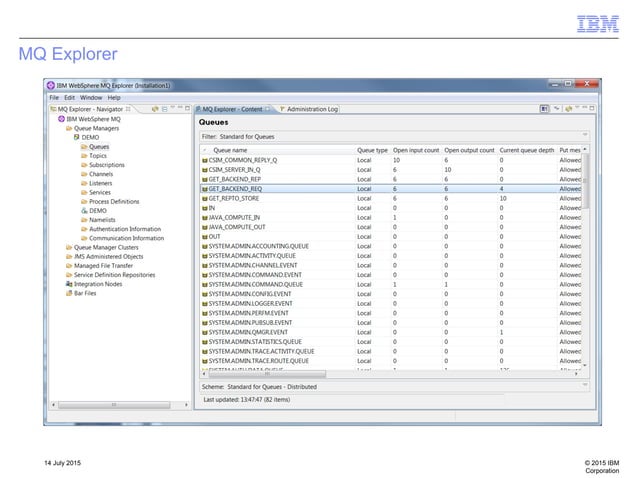Select the SYSTEM.ADMIN.ACCOUNTING.QUEUE queue name
This screenshot has height=478, width=638.
(258, 246)
